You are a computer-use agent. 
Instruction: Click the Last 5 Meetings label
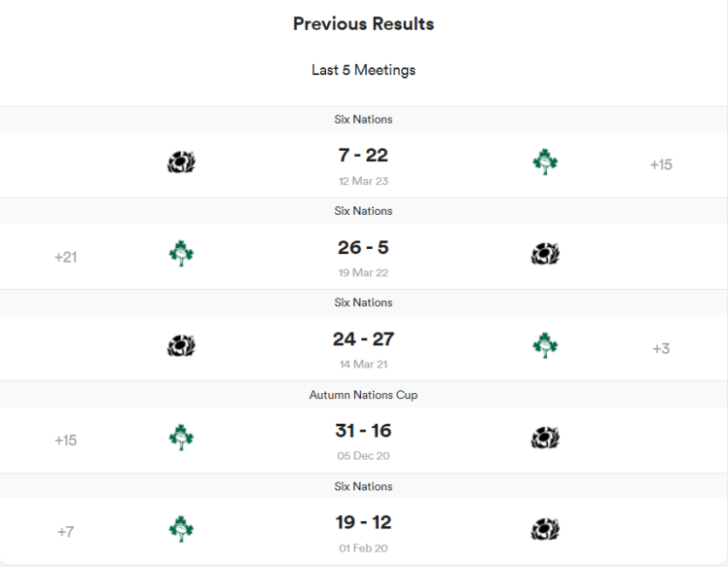pos(363,70)
